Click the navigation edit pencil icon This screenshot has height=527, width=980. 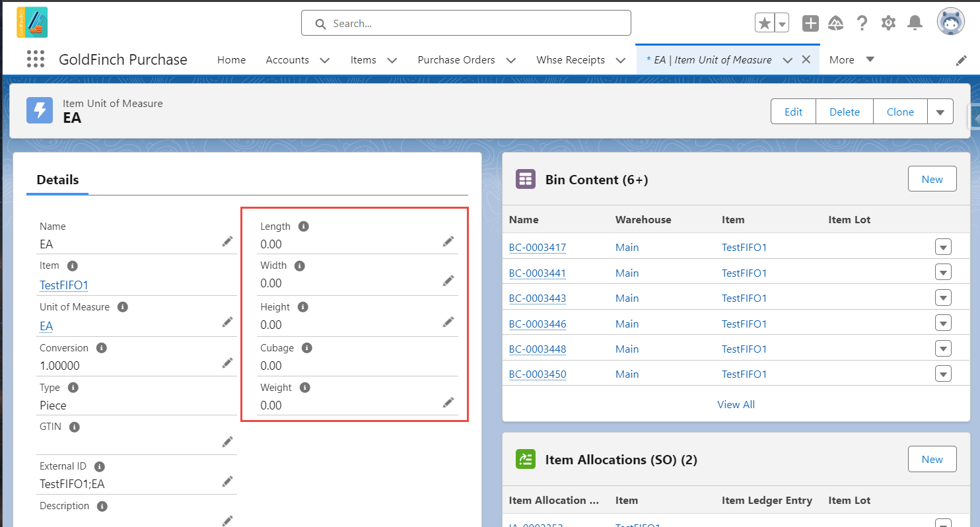pyautogui.click(x=962, y=60)
